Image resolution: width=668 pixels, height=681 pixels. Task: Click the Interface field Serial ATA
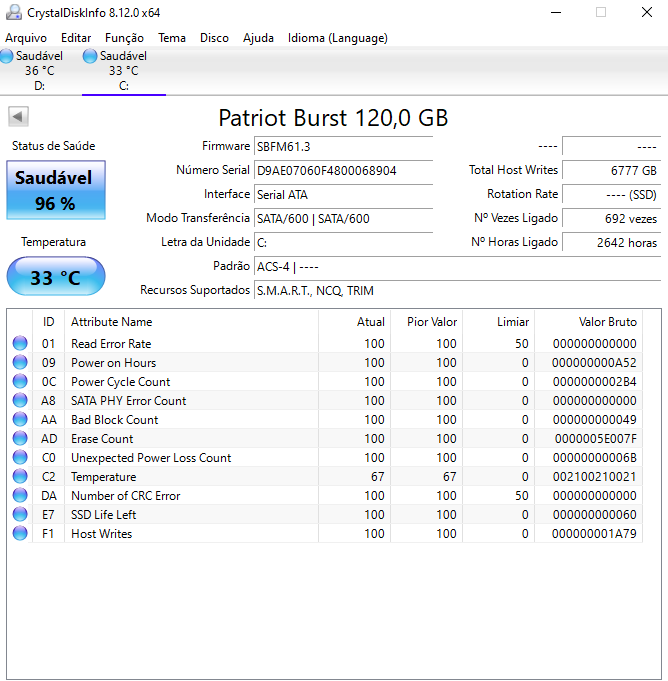click(343, 195)
